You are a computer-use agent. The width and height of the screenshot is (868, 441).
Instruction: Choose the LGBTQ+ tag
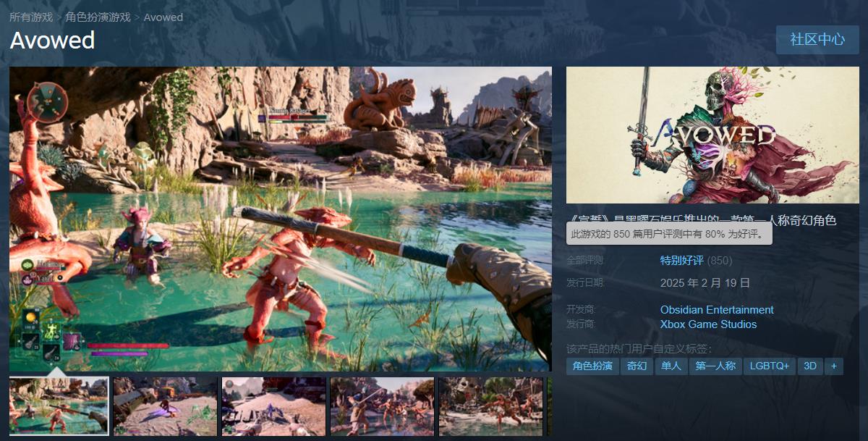pos(770,366)
